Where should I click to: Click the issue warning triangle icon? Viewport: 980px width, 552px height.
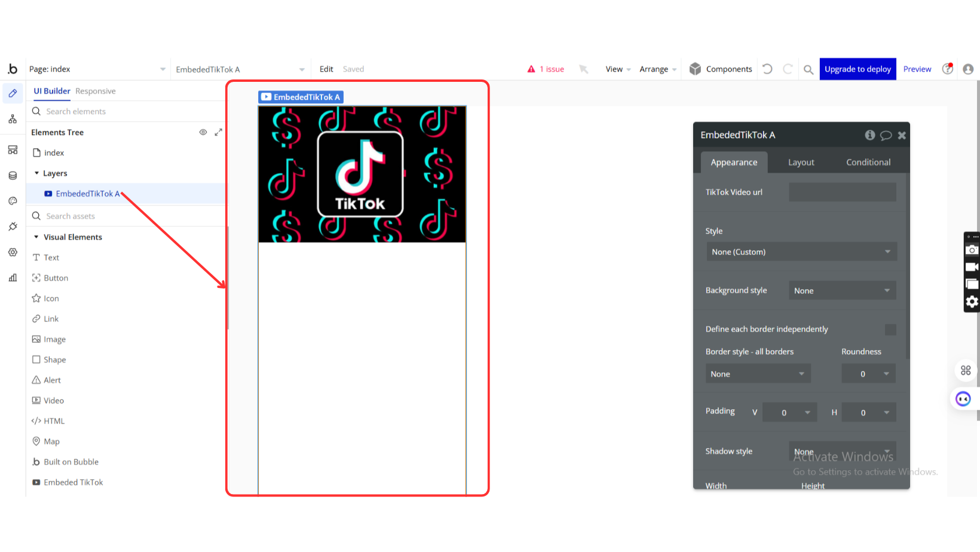[x=531, y=69]
